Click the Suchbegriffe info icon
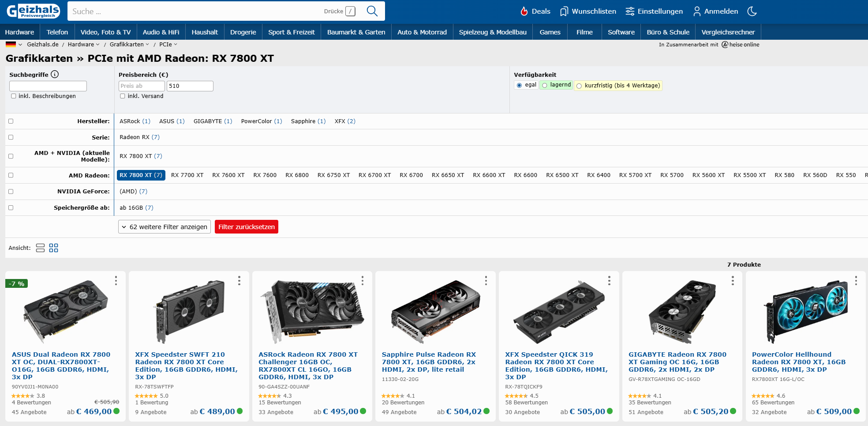This screenshot has height=426, width=868. click(55, 74)
